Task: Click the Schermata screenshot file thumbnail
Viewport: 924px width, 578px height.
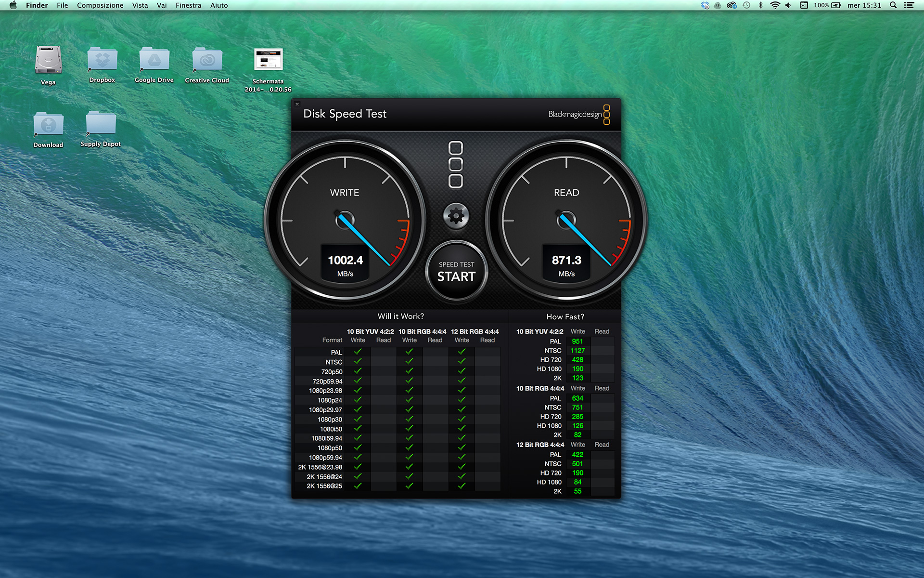Action: [x=268, y=60]
